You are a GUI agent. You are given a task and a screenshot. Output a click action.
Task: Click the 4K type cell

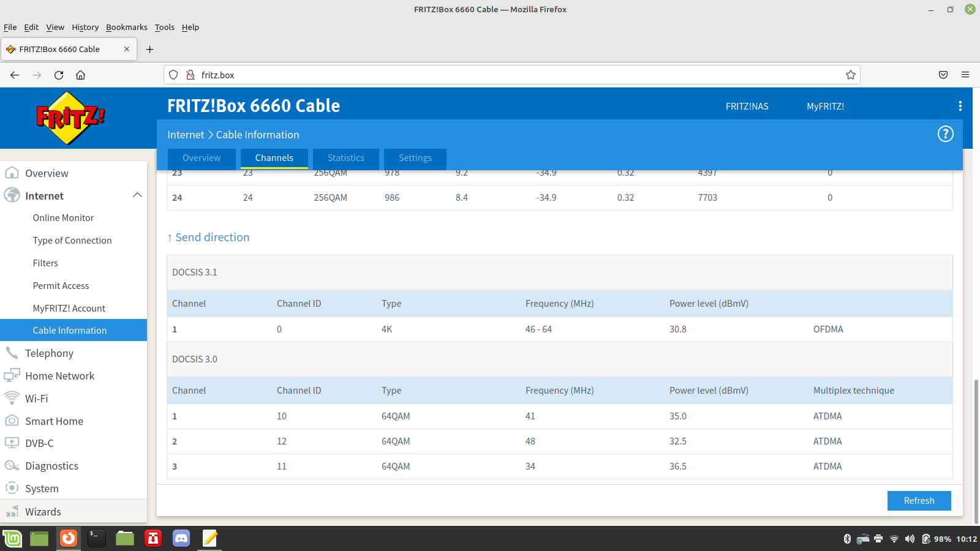click(x=386, y=329)
